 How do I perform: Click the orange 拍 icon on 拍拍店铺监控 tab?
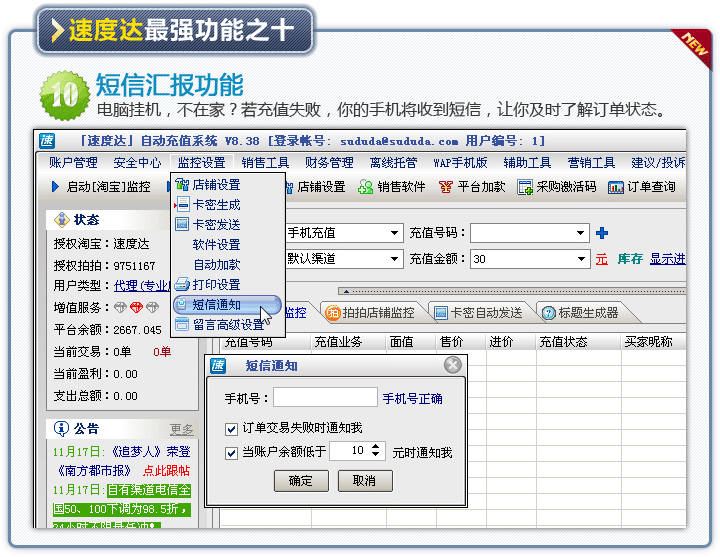(x=332, y=313)
